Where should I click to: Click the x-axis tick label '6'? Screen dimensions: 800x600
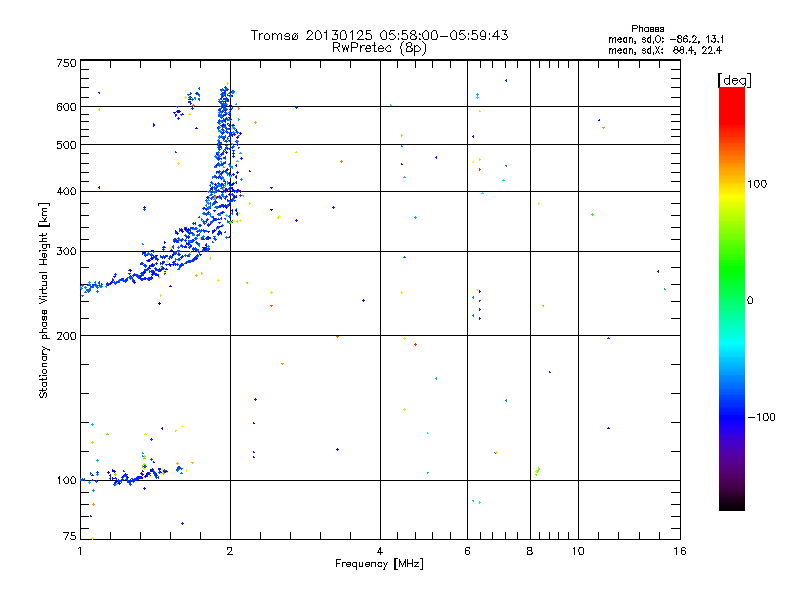click(467, 551)
